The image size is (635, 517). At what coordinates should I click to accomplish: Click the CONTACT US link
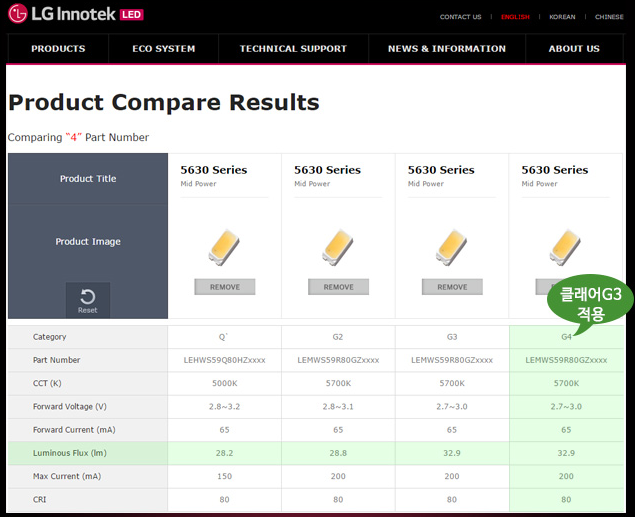[460, 17]
